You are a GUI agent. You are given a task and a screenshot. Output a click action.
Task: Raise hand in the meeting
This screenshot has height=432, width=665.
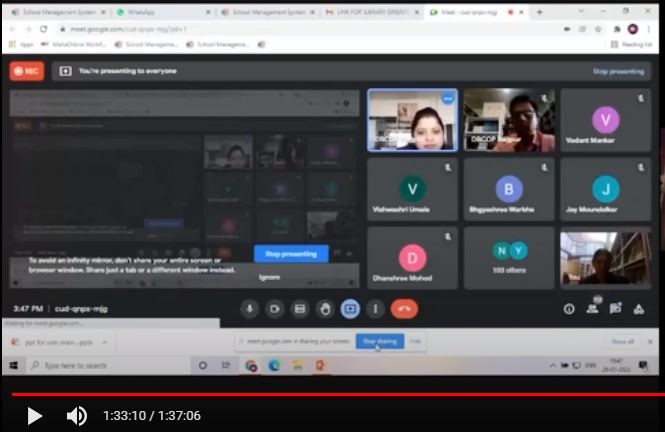pos(324,309)
